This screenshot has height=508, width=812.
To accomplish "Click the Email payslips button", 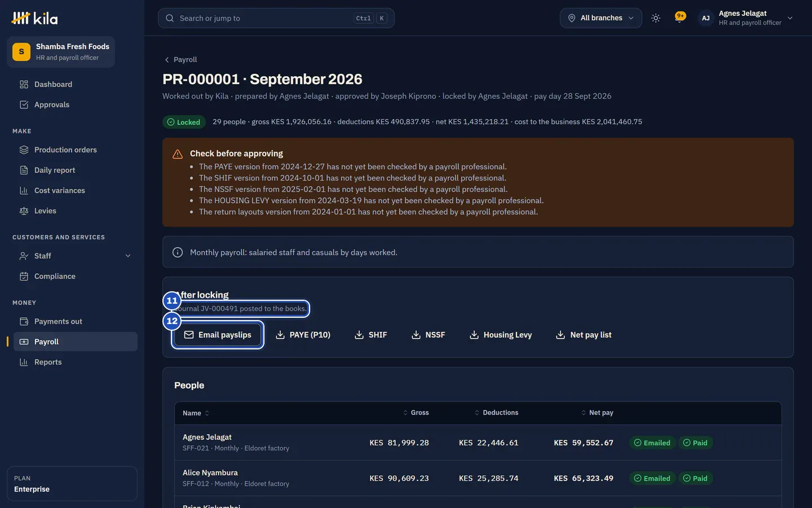I will 218,335.
